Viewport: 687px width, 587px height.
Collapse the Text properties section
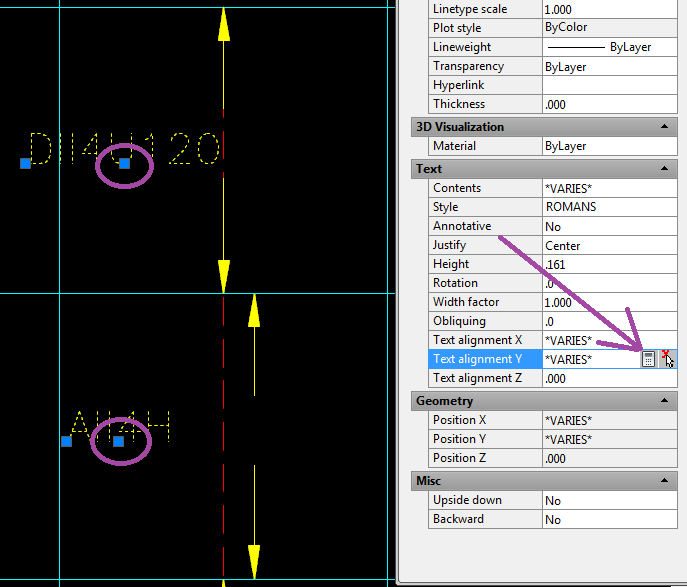662,169
